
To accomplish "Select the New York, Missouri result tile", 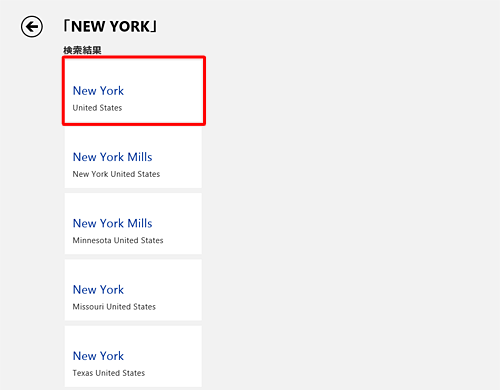I will point(133,290).
